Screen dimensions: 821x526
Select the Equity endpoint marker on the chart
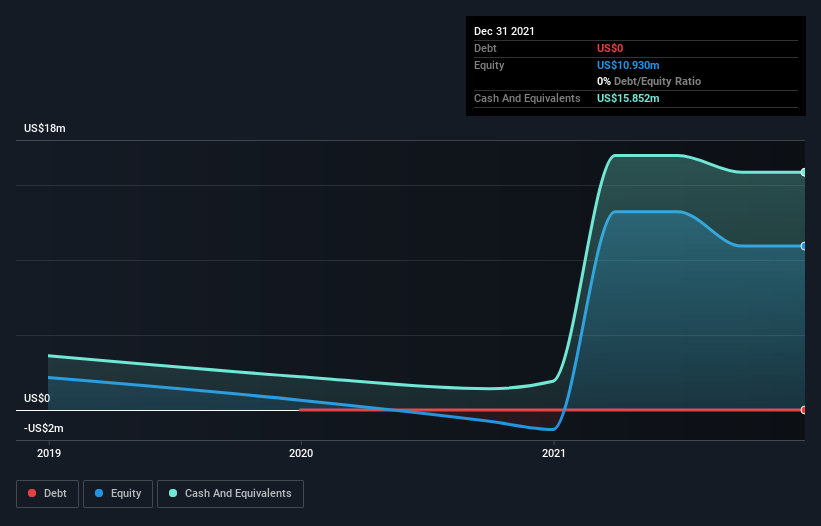tap(804, 246)
